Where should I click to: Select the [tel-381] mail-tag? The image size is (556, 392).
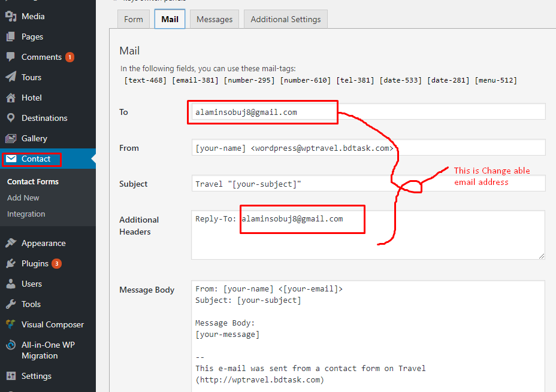[355, 80]
